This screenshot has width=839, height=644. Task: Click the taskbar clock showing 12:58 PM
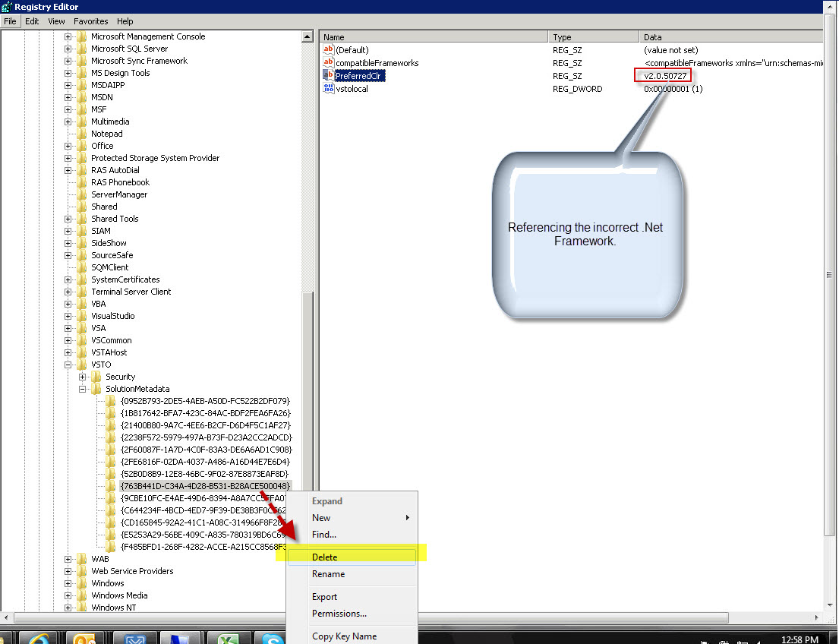pyautogui.click(x=800, y=639)
